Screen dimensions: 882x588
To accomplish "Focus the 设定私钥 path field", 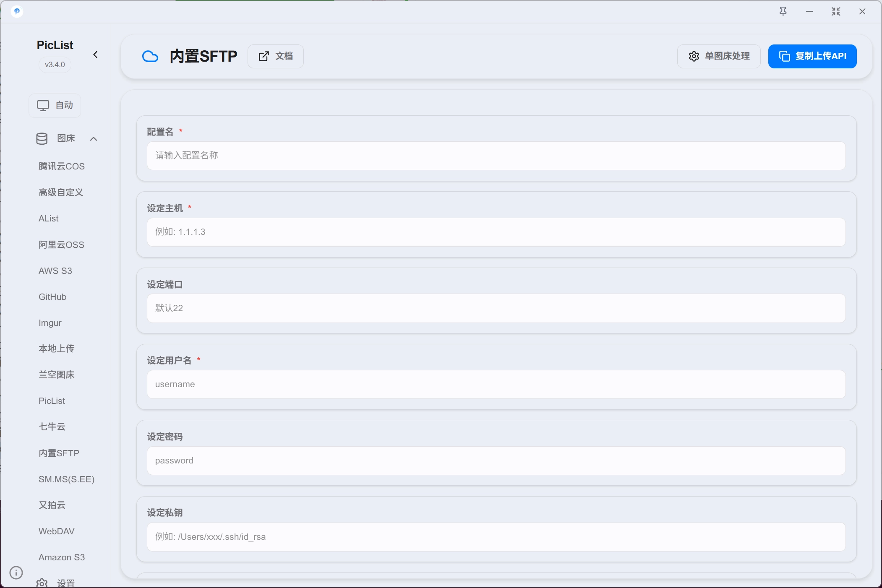I will coord(496,537).
